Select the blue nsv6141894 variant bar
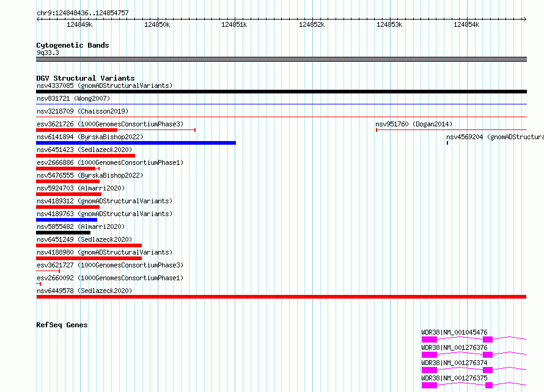 (136, 143)
